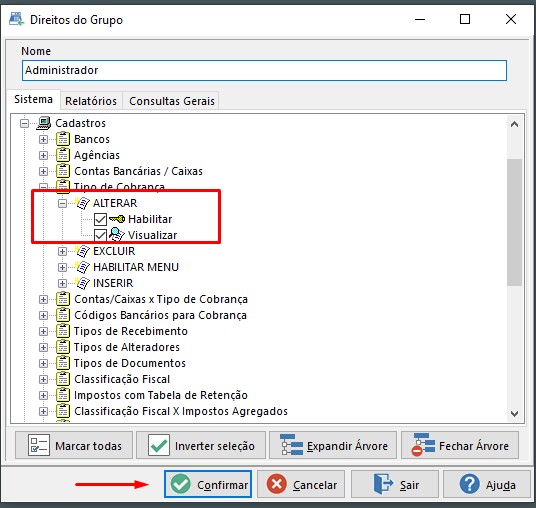Click the Sair button
Screen dimensions: 536x508
(x=394, y=484)
